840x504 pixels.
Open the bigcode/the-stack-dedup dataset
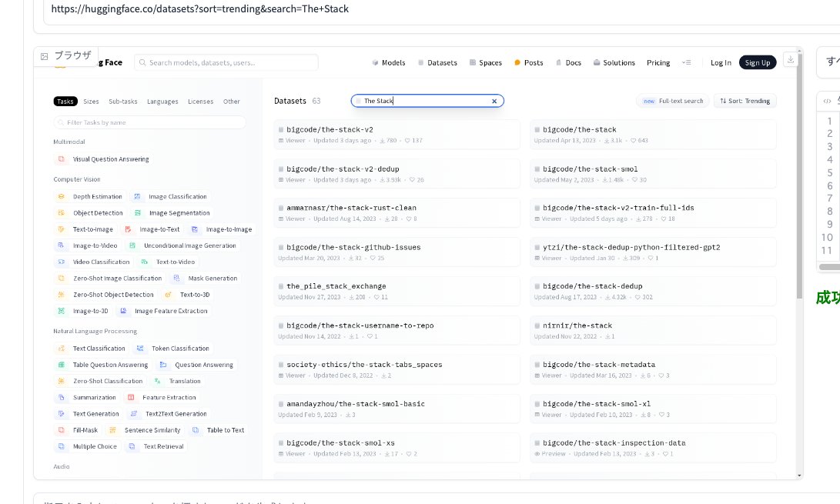pos(652,292)
